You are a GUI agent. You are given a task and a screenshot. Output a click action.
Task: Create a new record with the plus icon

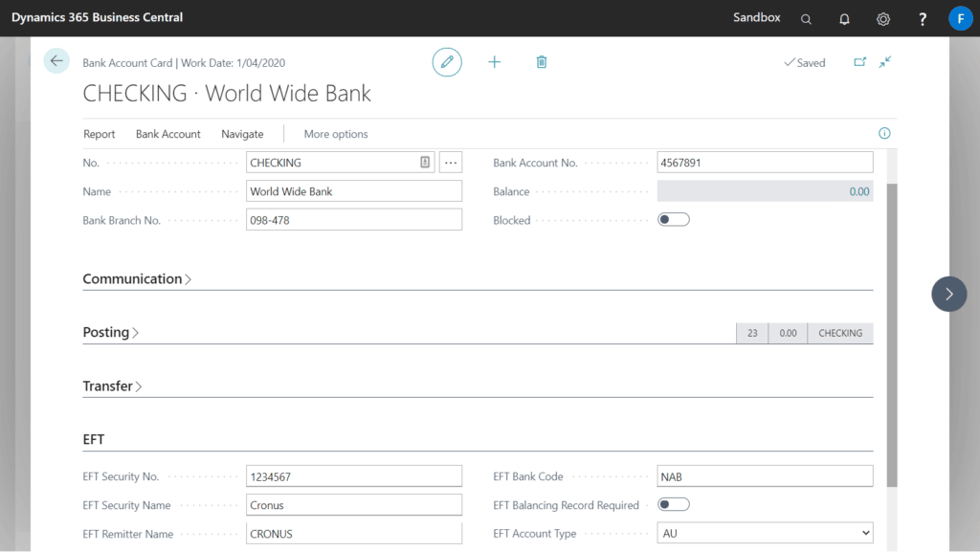[x=494, y=61]
